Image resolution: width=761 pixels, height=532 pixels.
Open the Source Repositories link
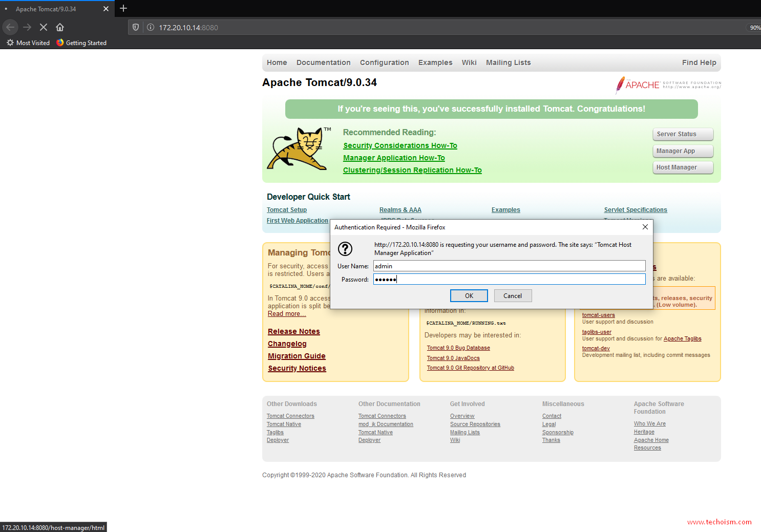click(x=475, y=424)
